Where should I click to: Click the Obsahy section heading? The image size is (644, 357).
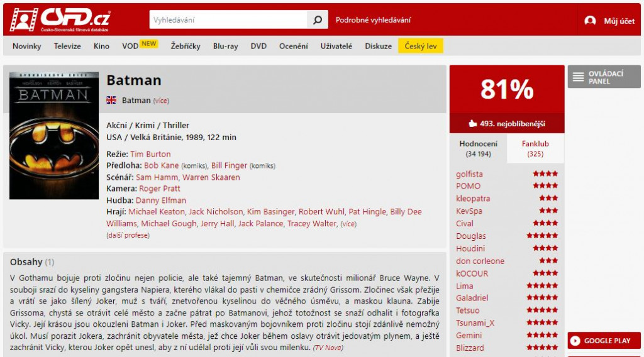tap(26, 262)
